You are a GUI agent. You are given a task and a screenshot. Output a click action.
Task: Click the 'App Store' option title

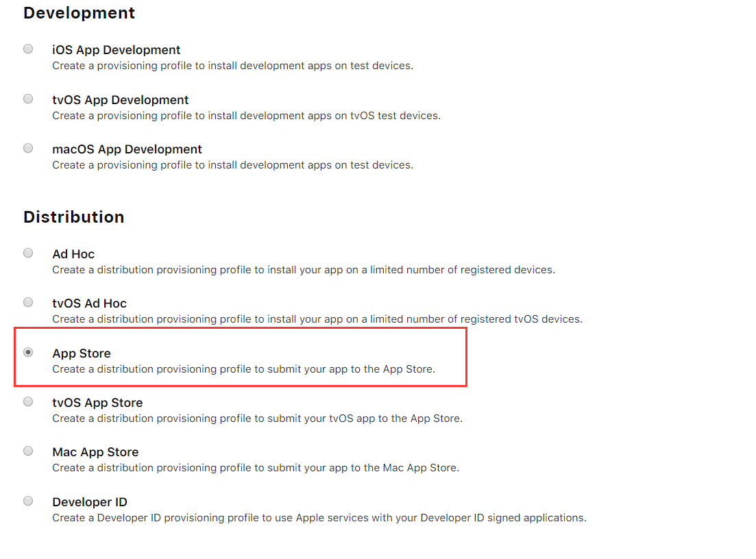coord(82,353)
